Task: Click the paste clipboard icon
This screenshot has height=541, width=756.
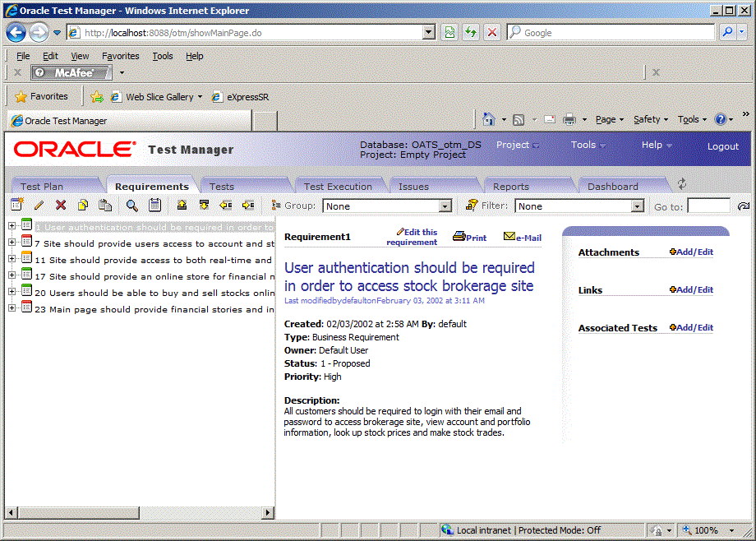Action: click(105, 205)
